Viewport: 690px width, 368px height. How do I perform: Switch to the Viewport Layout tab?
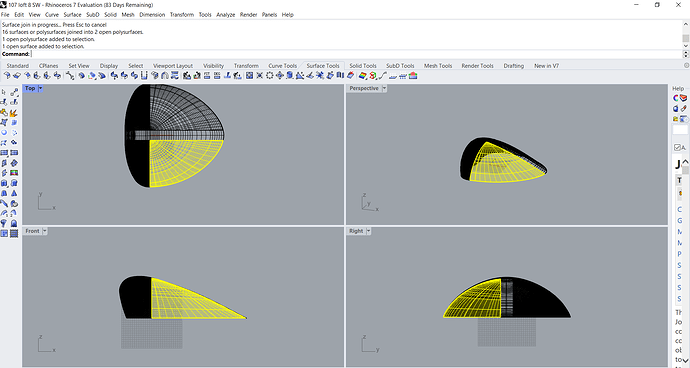[x=173, y=66]
